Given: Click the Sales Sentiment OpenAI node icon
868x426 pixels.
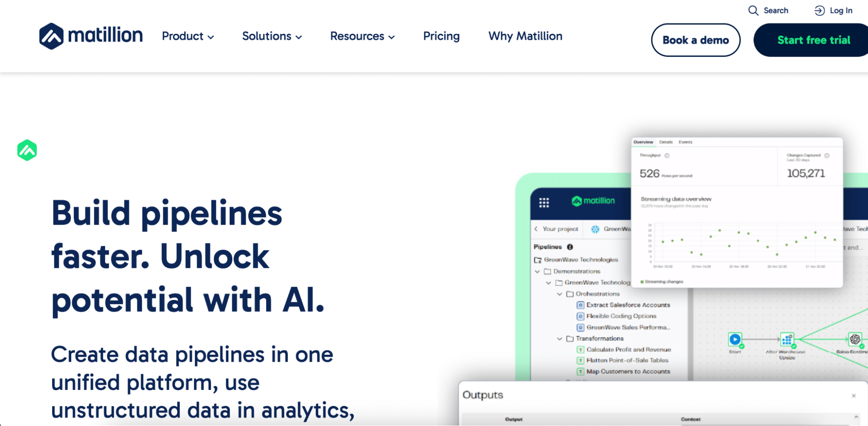Looking at the screenshot, I should 855,339.
